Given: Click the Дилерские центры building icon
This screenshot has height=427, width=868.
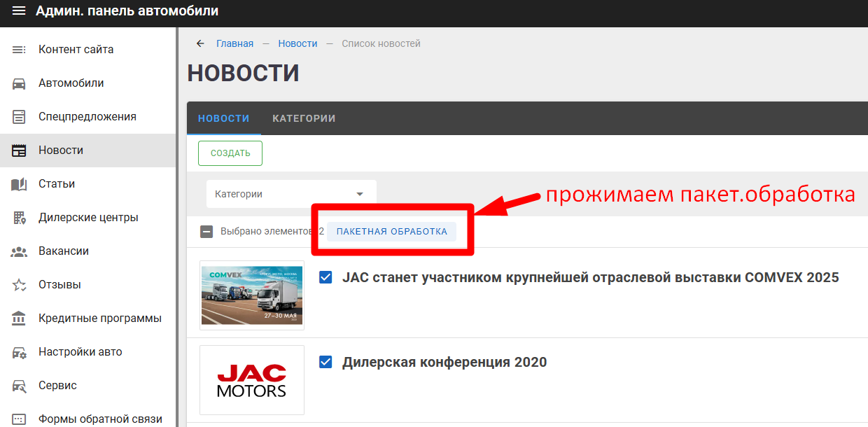Looking at the screenshot, I should [19, 218].
